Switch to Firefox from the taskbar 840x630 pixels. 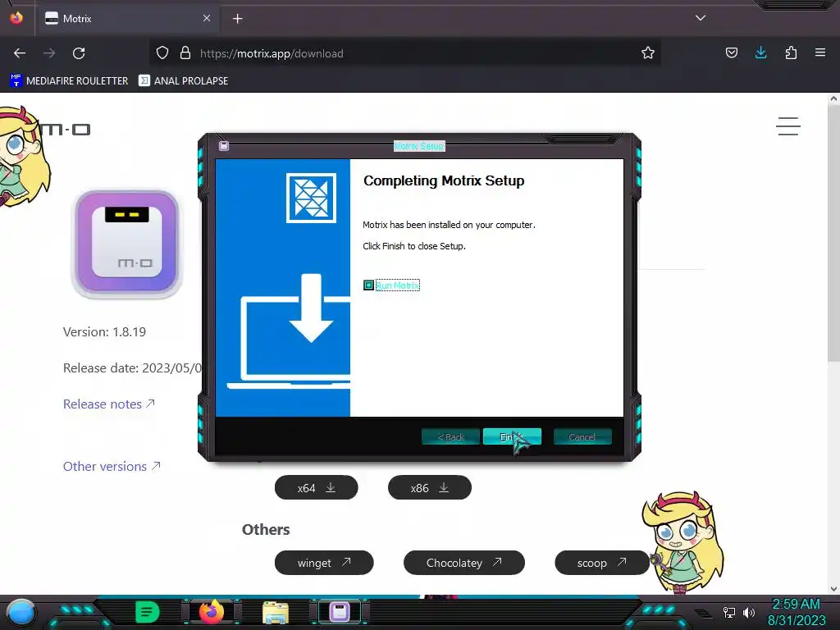click(212, 612)
